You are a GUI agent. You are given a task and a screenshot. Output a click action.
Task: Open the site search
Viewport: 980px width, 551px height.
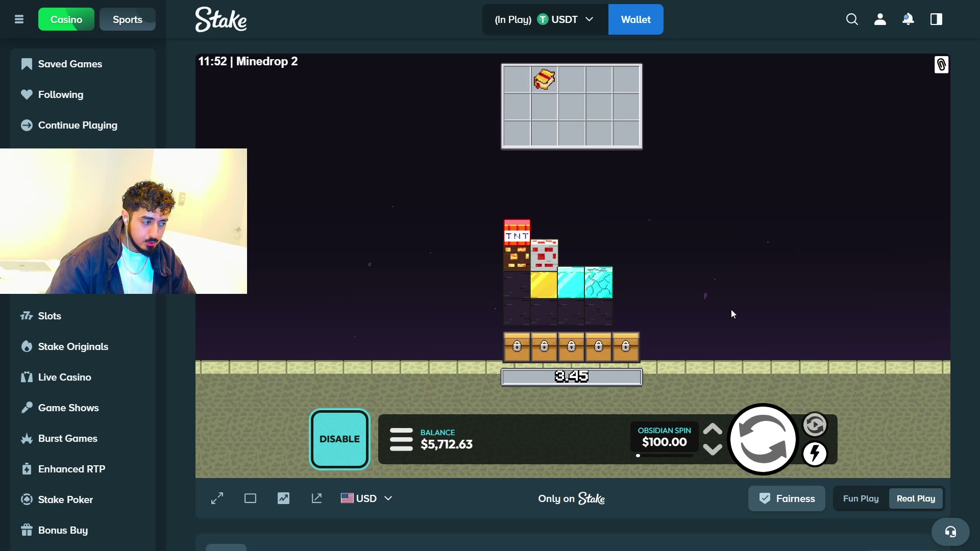pos(852,19)
